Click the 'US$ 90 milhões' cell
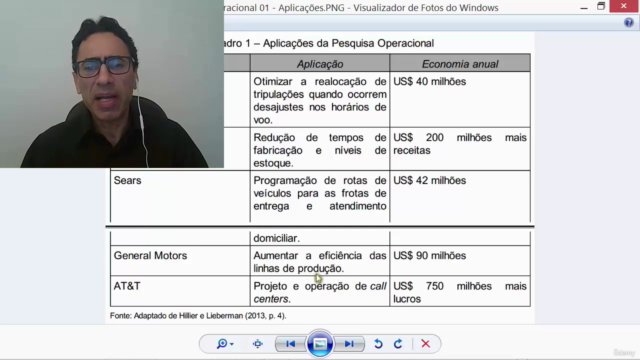 coord(460,261)
